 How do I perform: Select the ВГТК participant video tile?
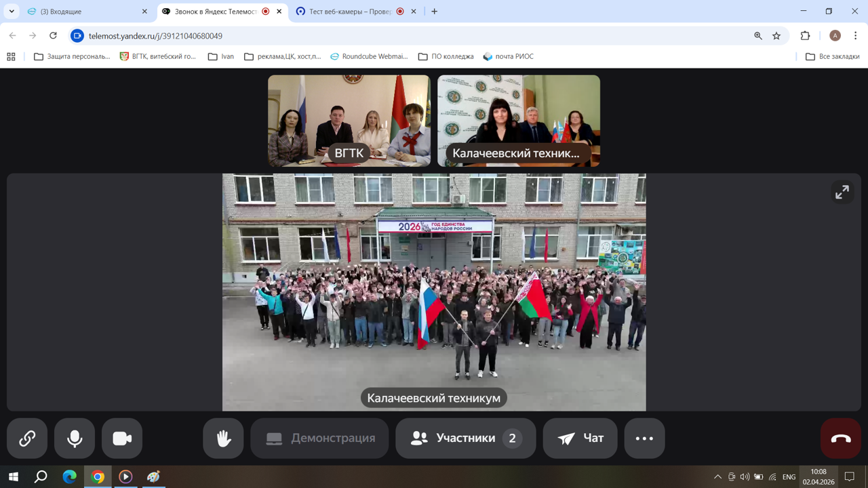click(x=349, y=121)
